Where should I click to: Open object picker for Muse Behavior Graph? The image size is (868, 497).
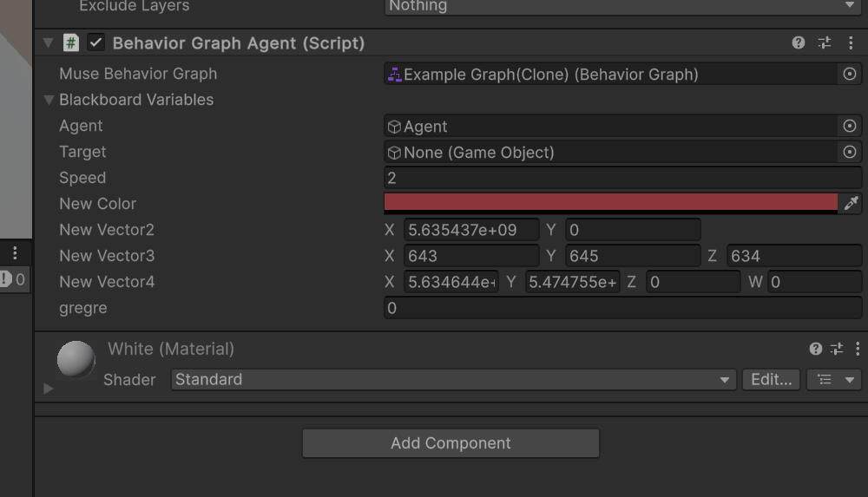850,75
